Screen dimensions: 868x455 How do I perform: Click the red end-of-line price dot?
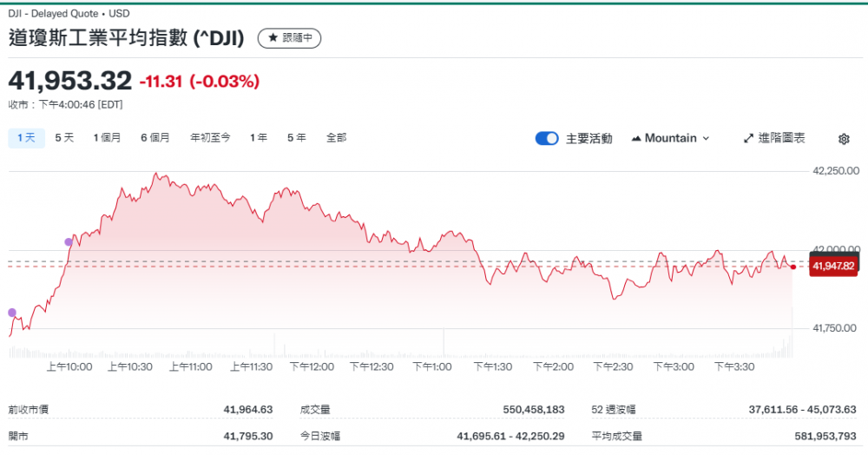pos(793,267)
